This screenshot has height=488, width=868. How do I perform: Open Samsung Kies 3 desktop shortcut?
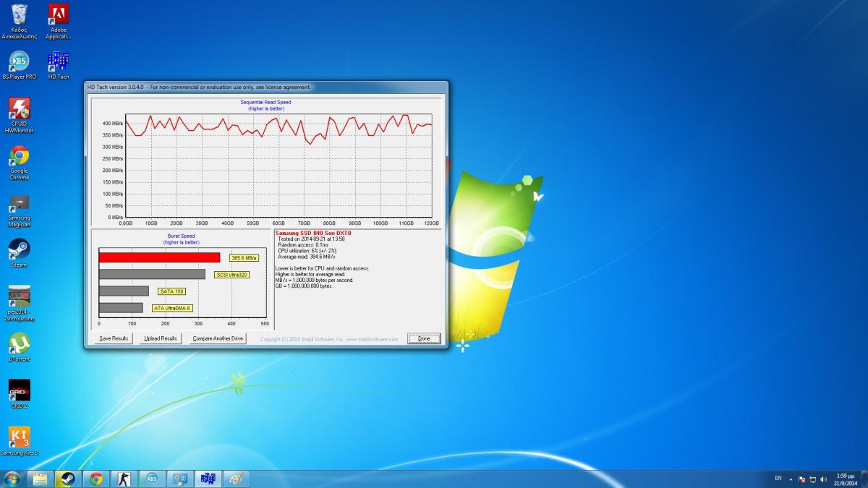[x=19, y=441]
